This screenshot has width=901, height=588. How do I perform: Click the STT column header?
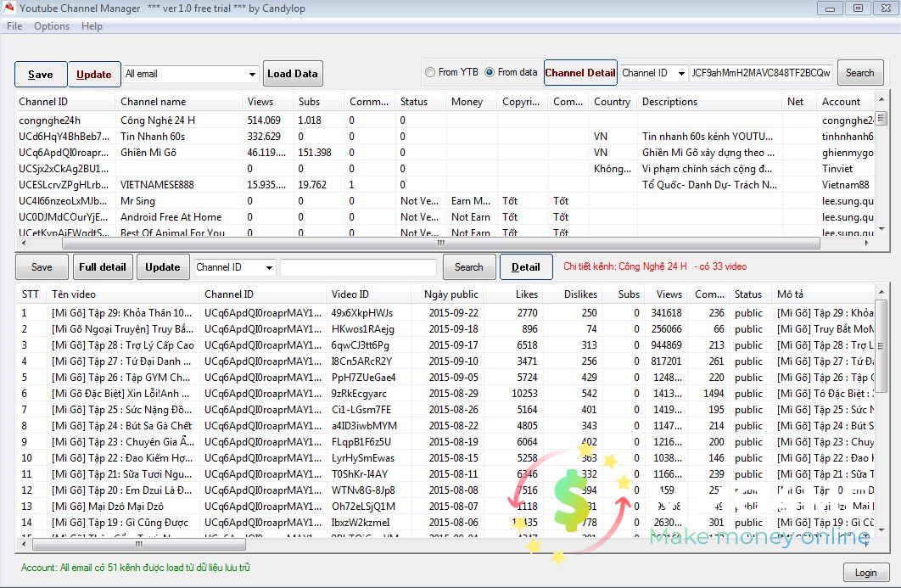[x=31, y=294]
